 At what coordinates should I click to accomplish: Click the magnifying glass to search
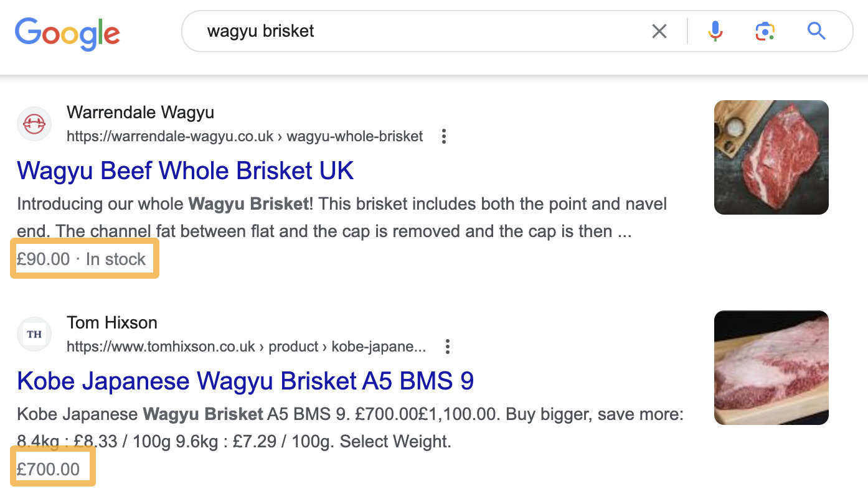pos(816,31)
